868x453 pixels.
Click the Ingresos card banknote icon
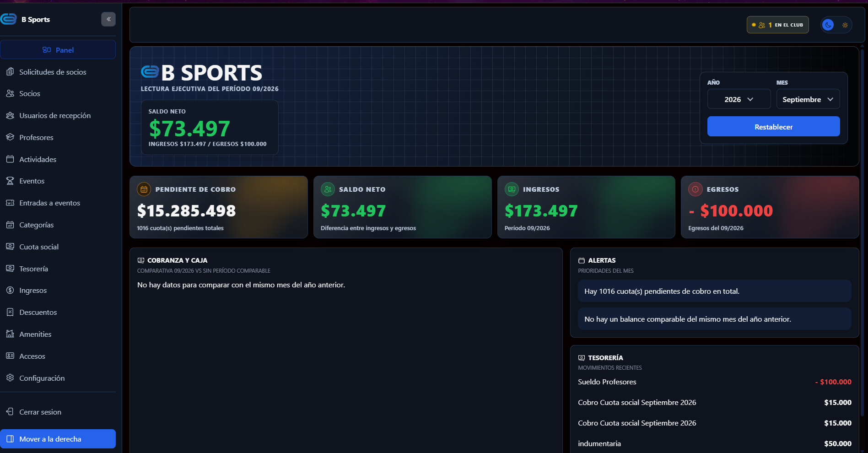[512, 189]
